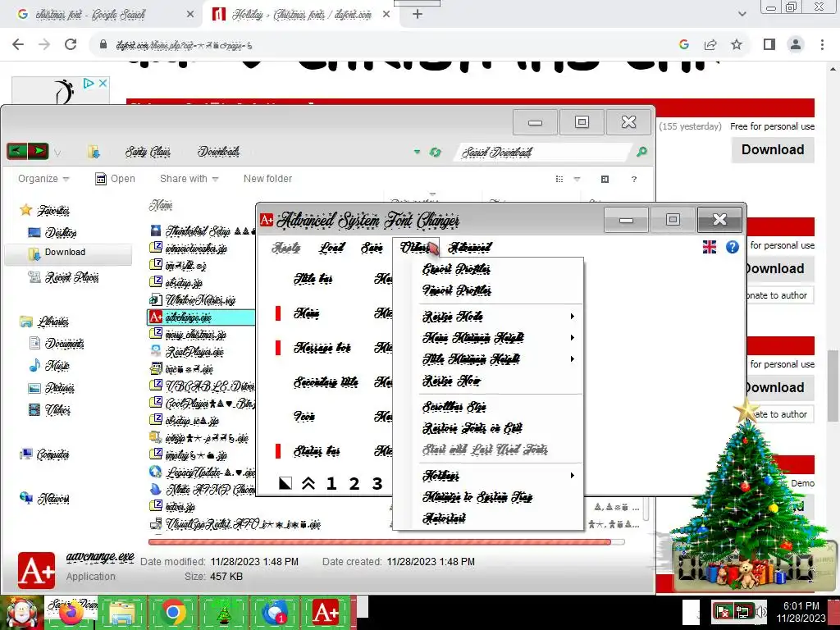Select Resize Now menu entry
Screen dimensions: 840x630
pyautogui.click(x=451, y=381)
